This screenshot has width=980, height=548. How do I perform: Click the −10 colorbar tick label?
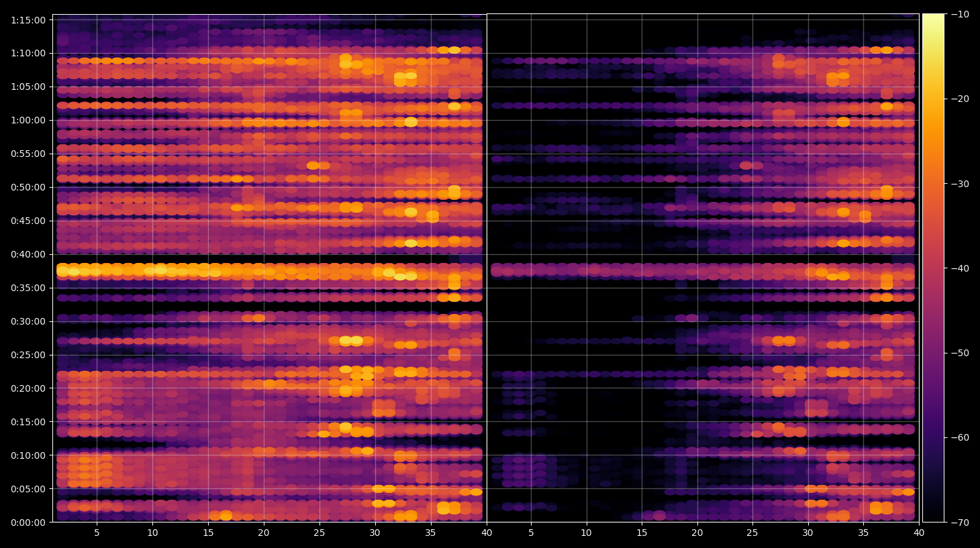960,14
